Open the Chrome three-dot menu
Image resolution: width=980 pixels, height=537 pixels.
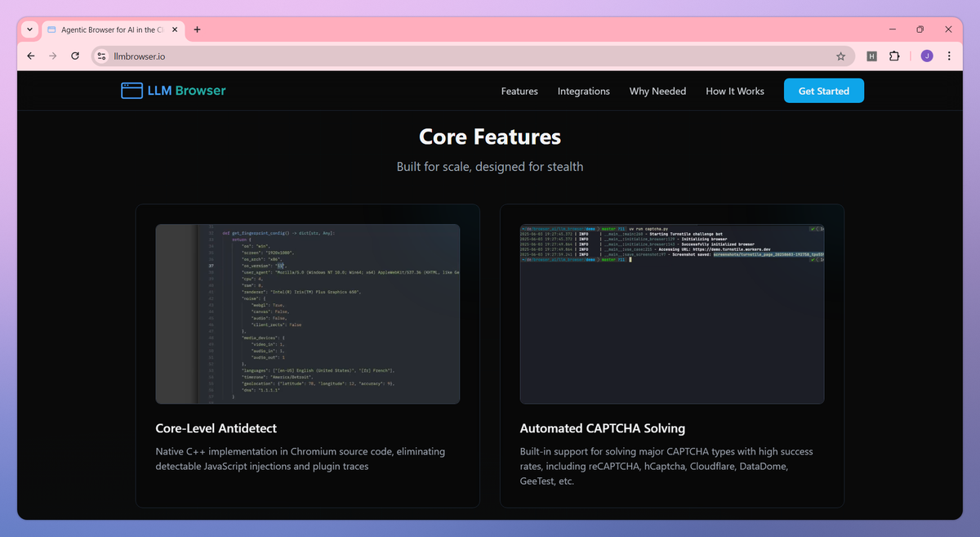point(949,56)
